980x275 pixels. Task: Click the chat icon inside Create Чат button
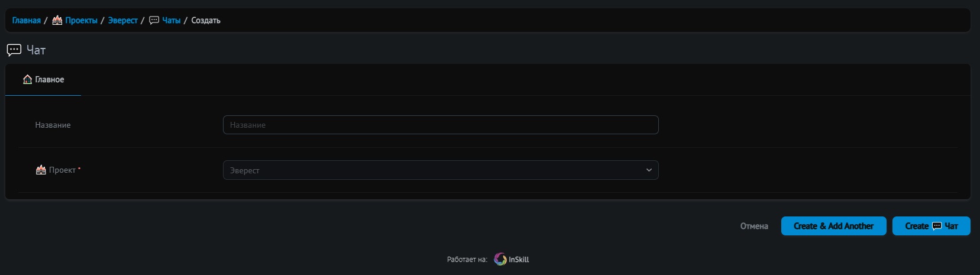(937, 227)
